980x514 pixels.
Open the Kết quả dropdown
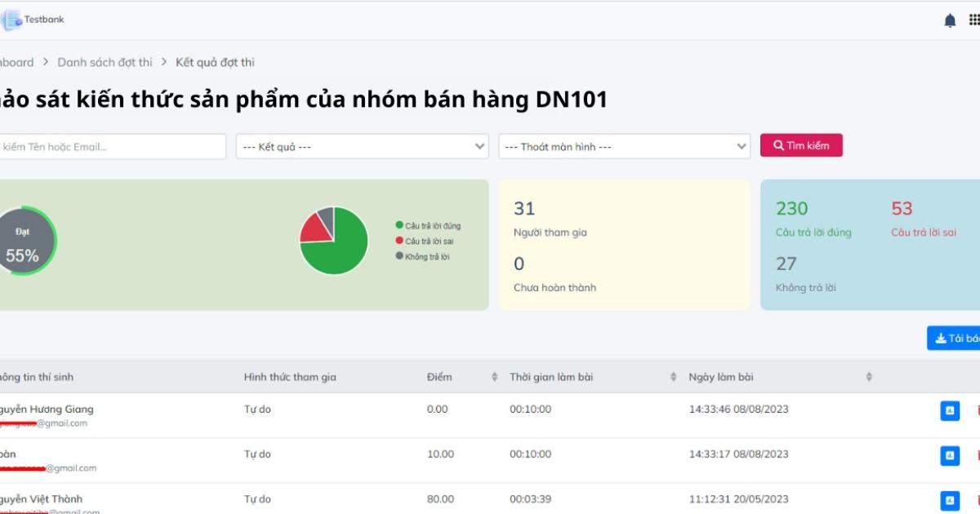(363, 147)
